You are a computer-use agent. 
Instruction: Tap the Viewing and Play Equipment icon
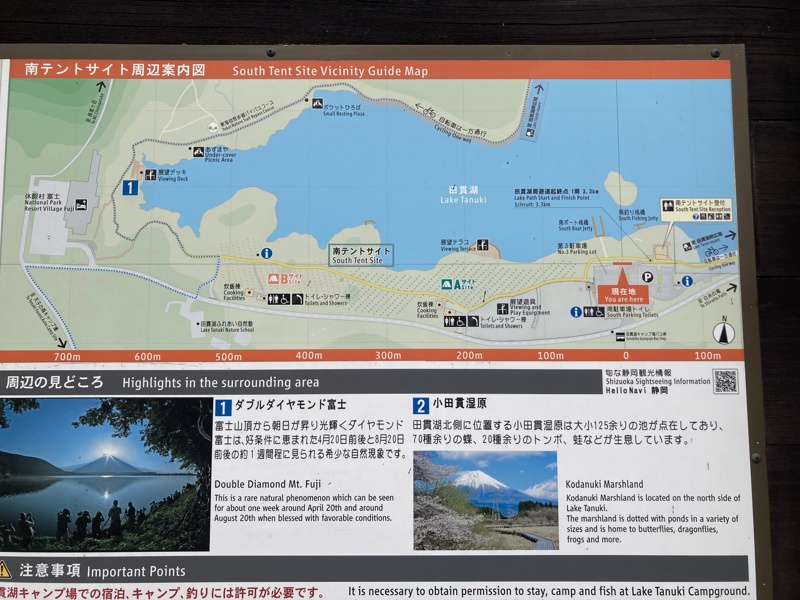tap(503, 308)
